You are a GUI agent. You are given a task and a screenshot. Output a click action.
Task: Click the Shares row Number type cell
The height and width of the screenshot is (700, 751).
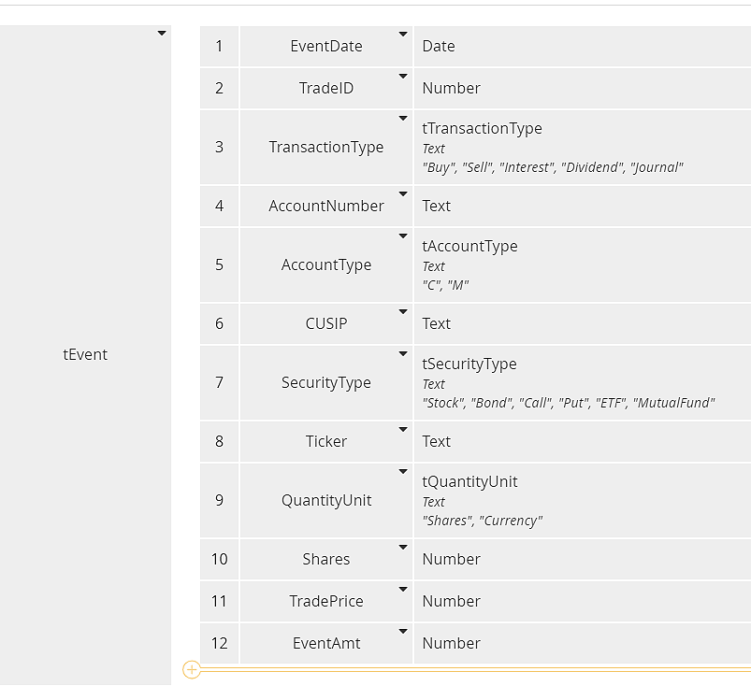click(x=452, y=559)
